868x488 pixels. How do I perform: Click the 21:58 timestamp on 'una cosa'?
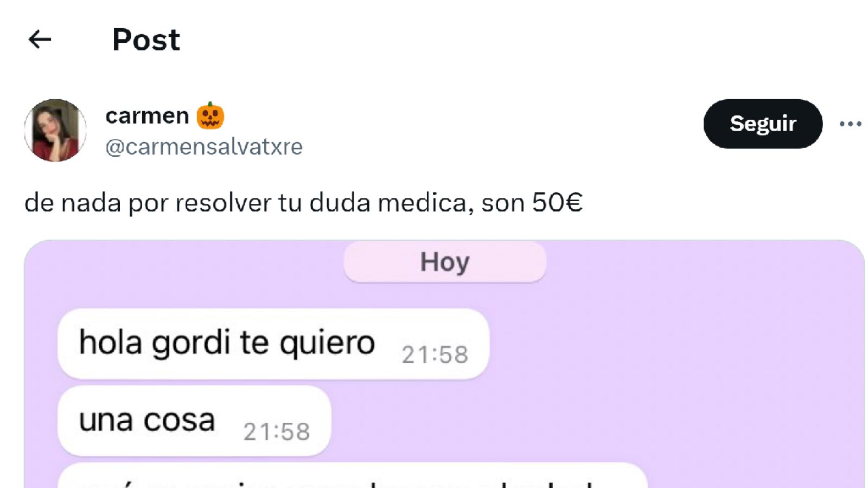(277, 432)
